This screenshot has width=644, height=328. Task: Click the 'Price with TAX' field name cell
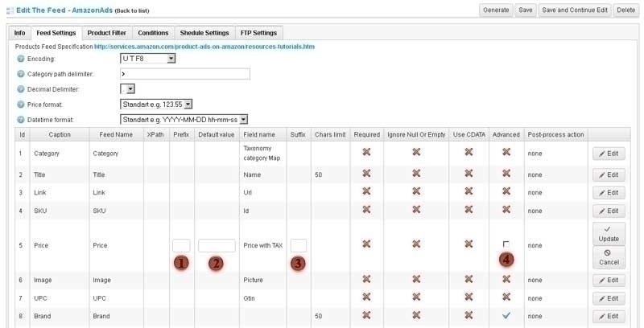263,245
